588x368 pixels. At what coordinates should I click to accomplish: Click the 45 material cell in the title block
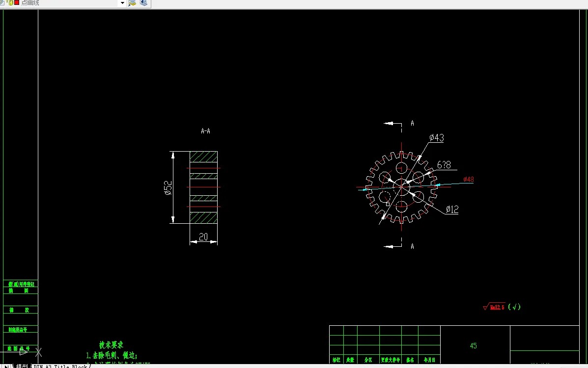coord(473,345)
